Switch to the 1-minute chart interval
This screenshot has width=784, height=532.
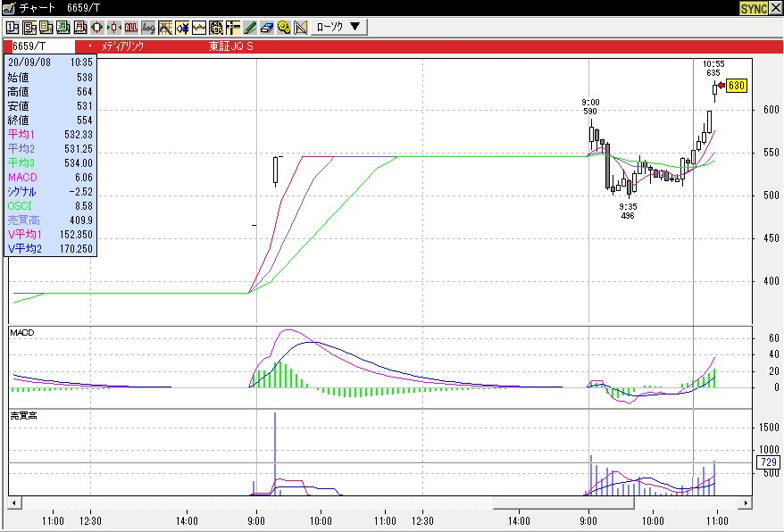point(13,27)
